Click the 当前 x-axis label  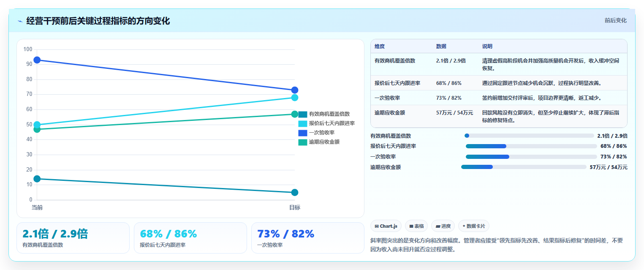point(37,207)
